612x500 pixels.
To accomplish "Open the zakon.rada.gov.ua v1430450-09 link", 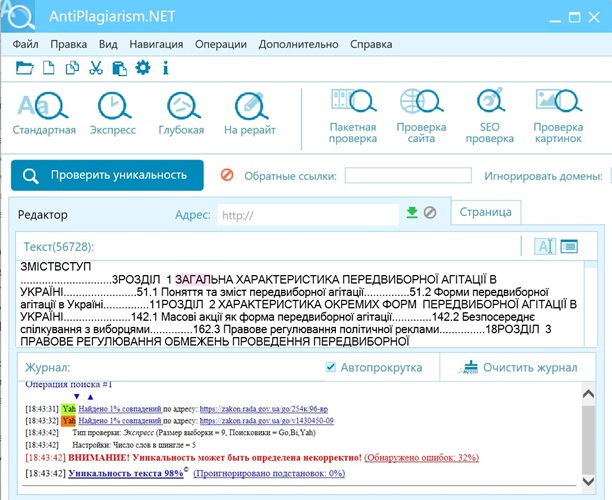I will point(267,421).
